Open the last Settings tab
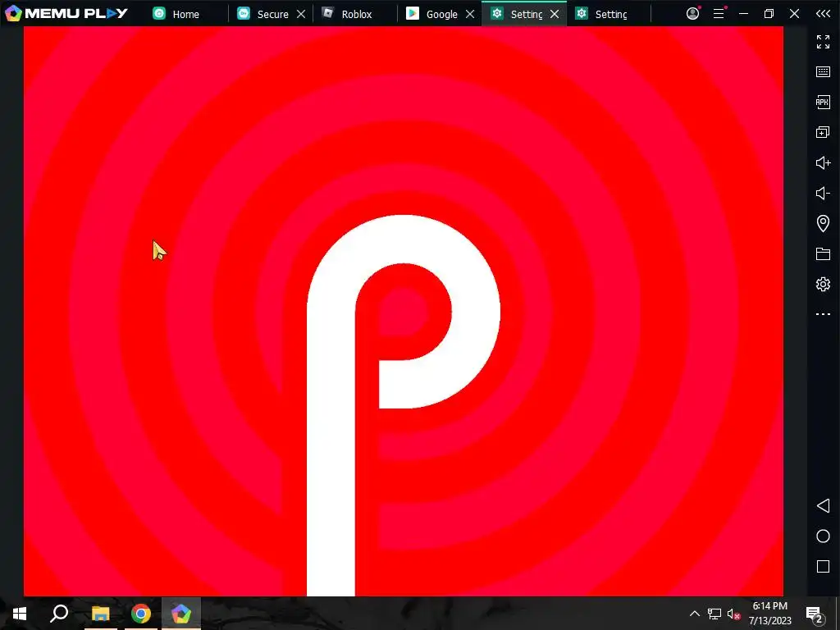The width and height of the screenshot is (840, 630). pyautogui.click(x=609, y=14)
